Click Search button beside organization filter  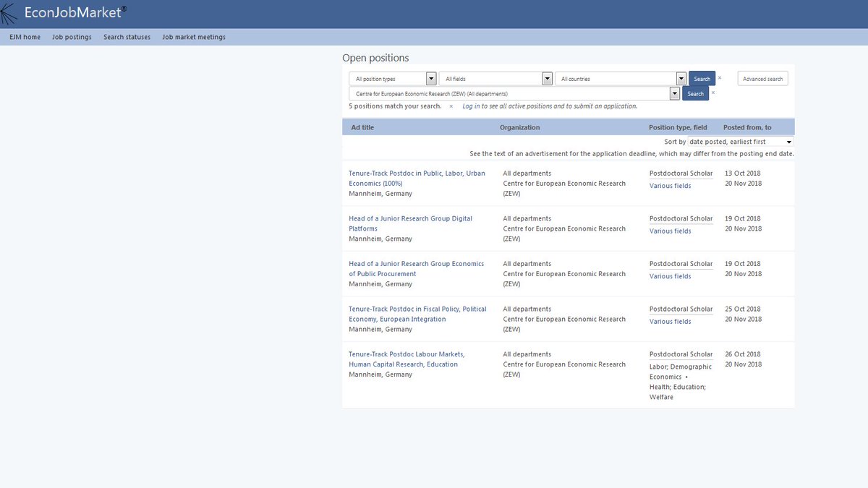695,94
